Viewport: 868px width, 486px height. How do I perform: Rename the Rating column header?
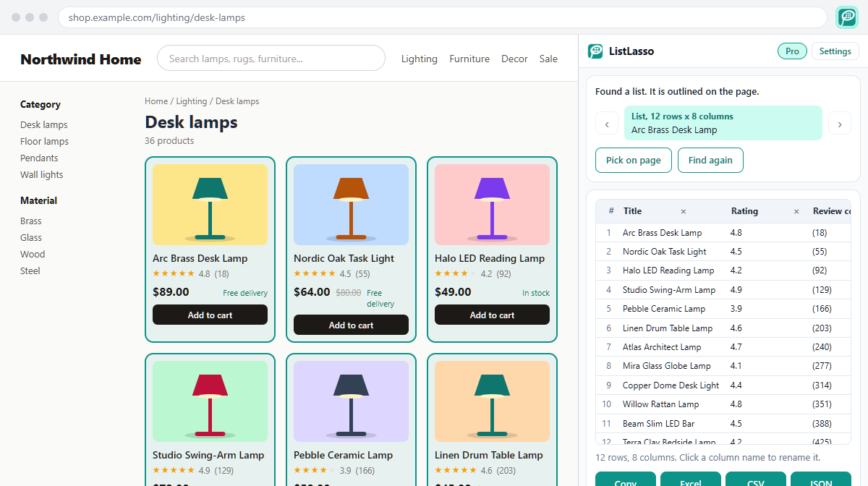tap(744, 211)
